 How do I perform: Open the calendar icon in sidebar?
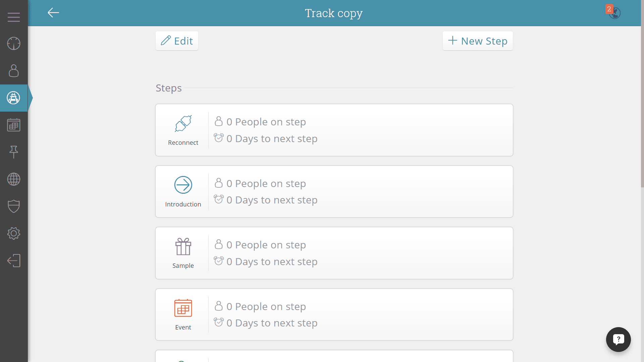click(14, 125)
